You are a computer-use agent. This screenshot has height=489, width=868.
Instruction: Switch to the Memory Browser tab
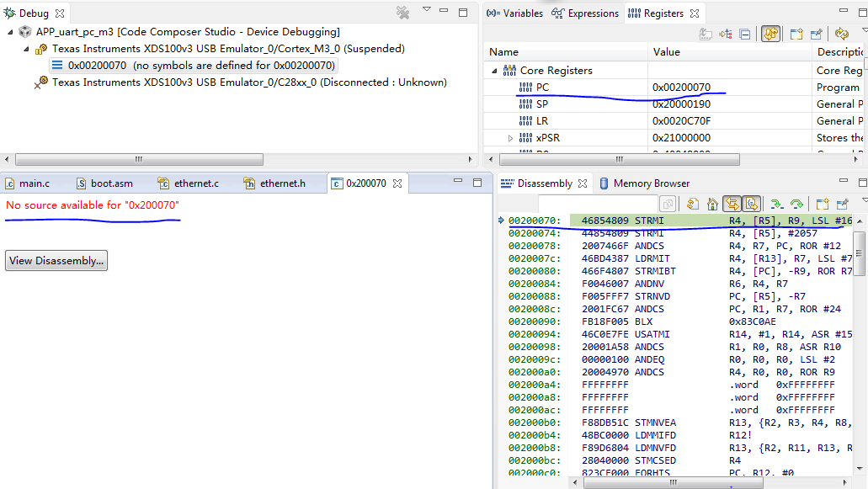pos(644,183)
